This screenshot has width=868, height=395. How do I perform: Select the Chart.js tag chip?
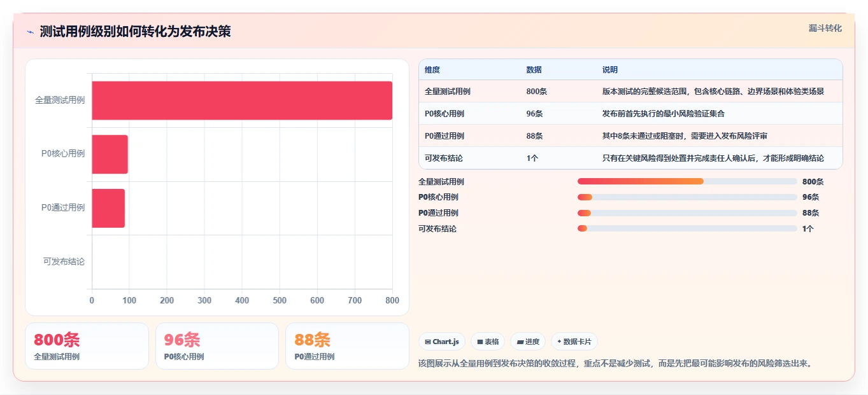tap(442, 342)
